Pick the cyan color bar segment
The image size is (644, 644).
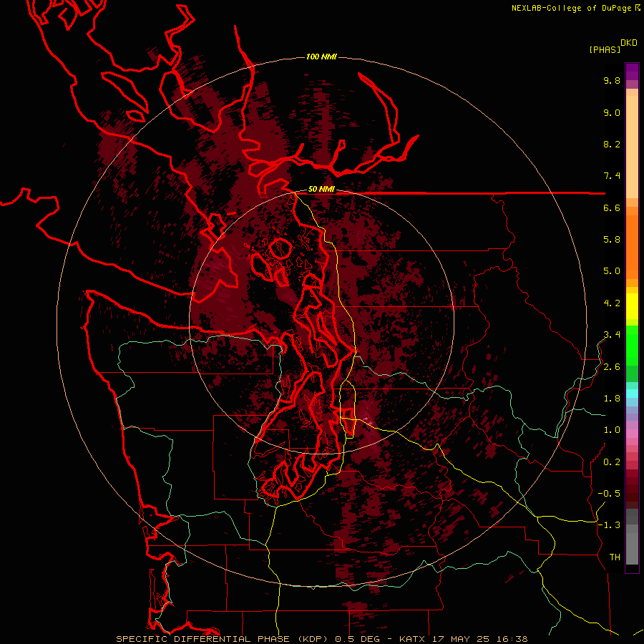click(x=632, y=394)
